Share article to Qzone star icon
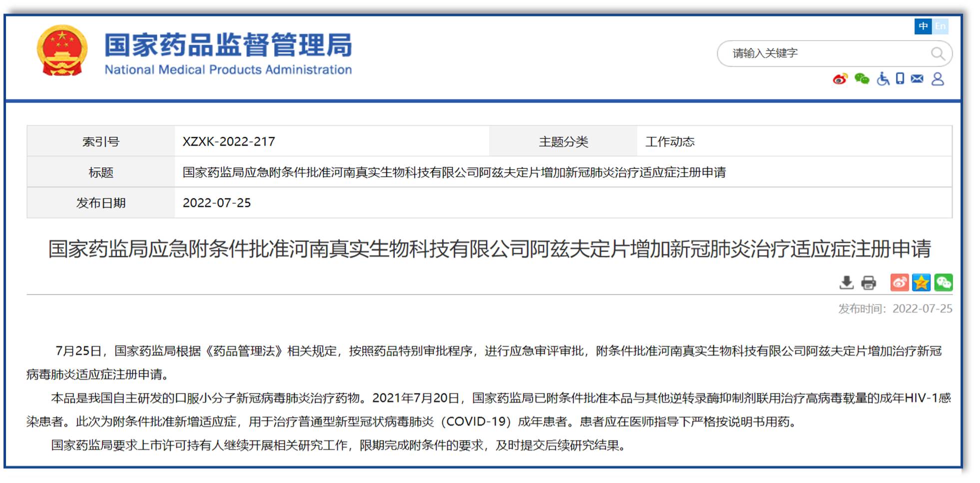 tap(921, 282)
